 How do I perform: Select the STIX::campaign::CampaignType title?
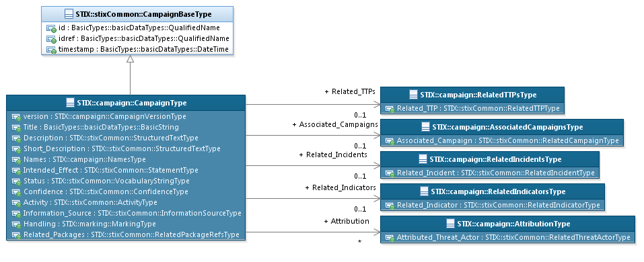pos(132,103)
